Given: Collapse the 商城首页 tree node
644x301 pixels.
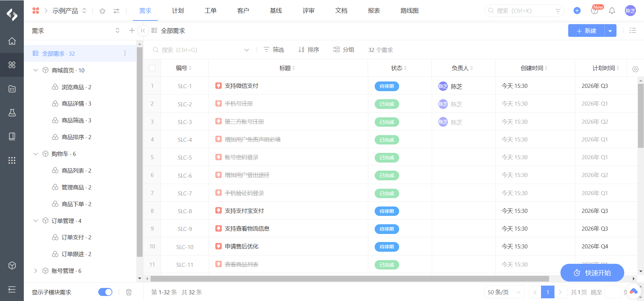Looking at the screenshot, I should [x=36, y=70].
